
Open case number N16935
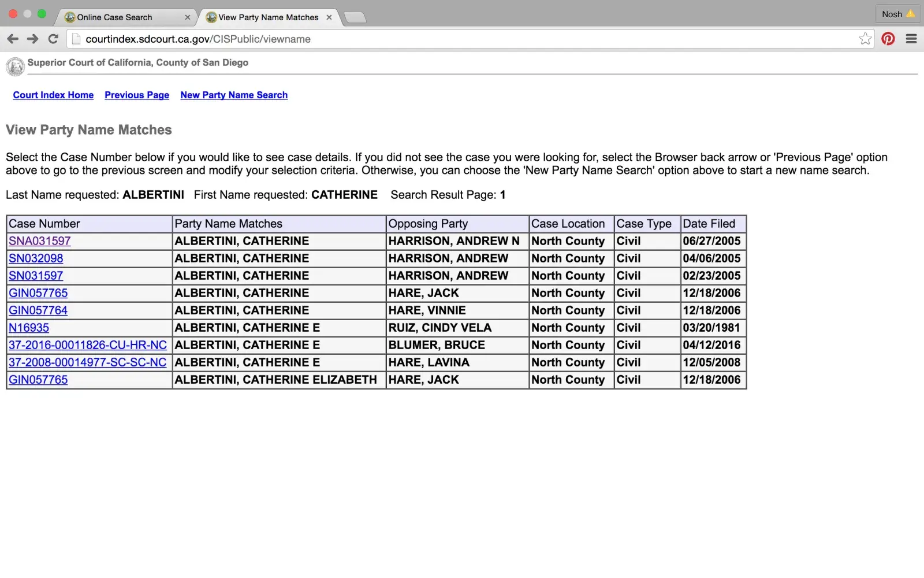click(29, 328)
